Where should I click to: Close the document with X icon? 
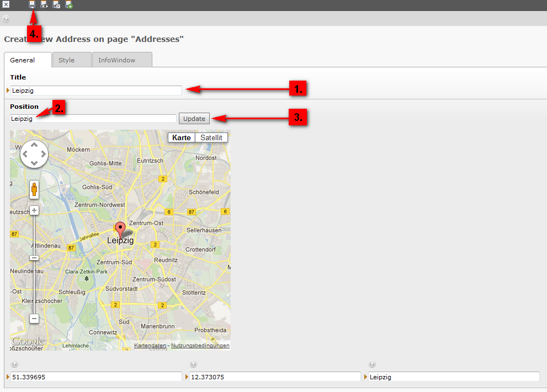[x=6, y=5]
